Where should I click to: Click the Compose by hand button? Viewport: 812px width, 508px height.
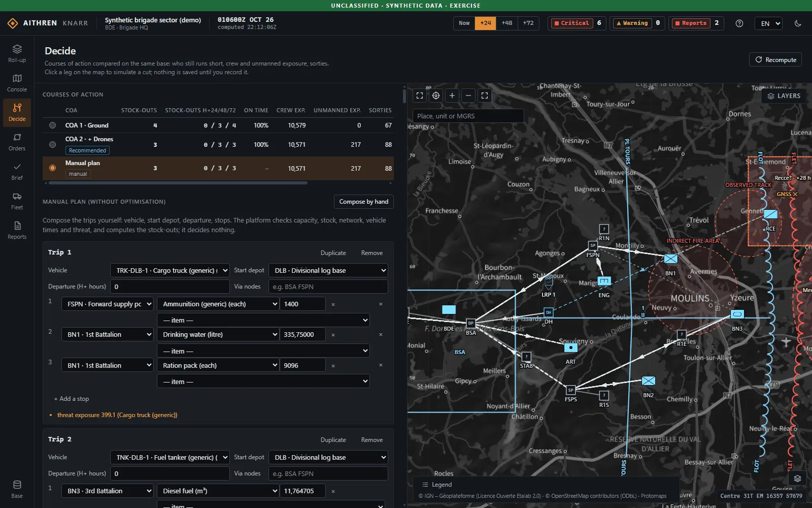pyautogui.click(x=363, y=202)
